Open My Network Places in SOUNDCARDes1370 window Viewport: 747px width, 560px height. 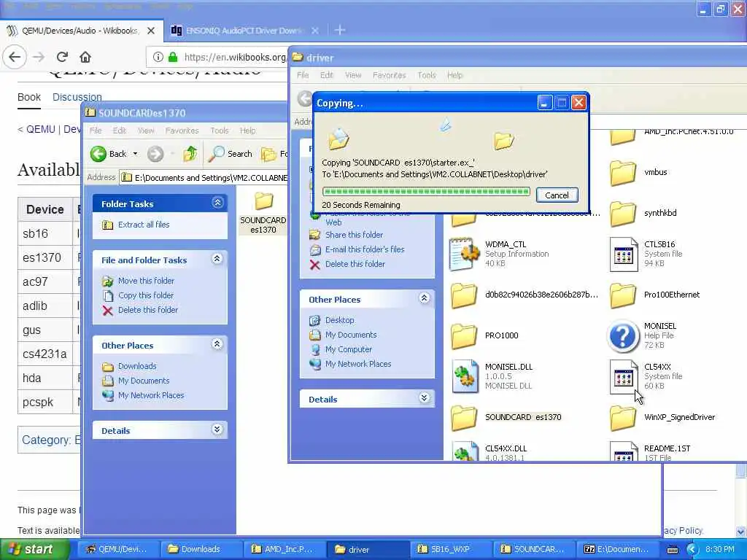(150, 395)
